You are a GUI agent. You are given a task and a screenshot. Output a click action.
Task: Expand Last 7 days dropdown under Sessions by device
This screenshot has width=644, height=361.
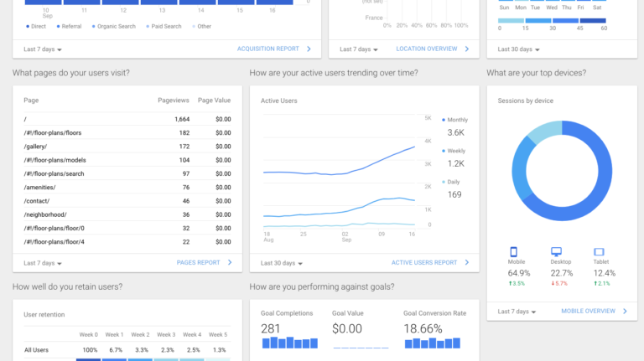click(x=517, y=312)
